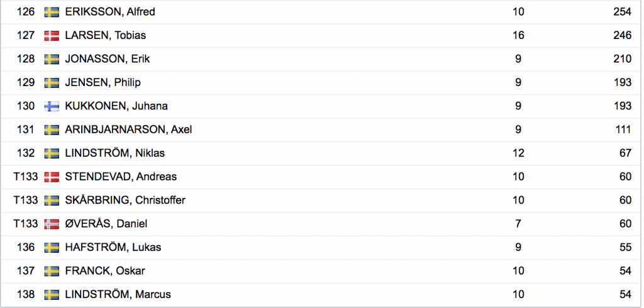The width and height of the screenshot is (644, 308).
Task: Click points value 67 for Lindström Niklas
Action: click(x=626, y=153)
